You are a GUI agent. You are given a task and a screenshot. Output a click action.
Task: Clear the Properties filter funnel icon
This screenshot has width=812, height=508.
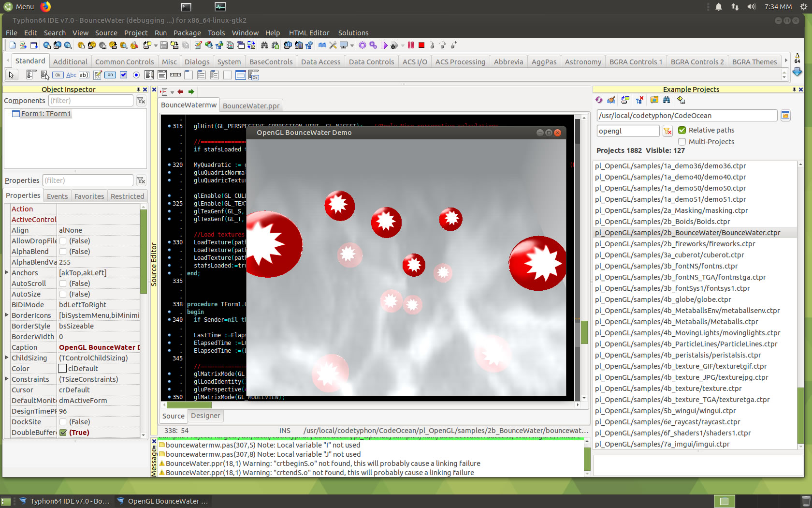tap(141, 180)
